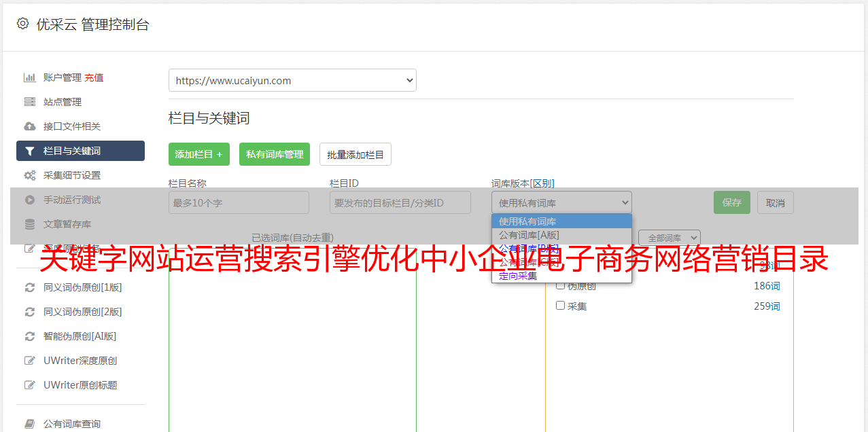Click the 私有词库管理 button
This screenshot has height=432, width=868.
pos(275,154)
